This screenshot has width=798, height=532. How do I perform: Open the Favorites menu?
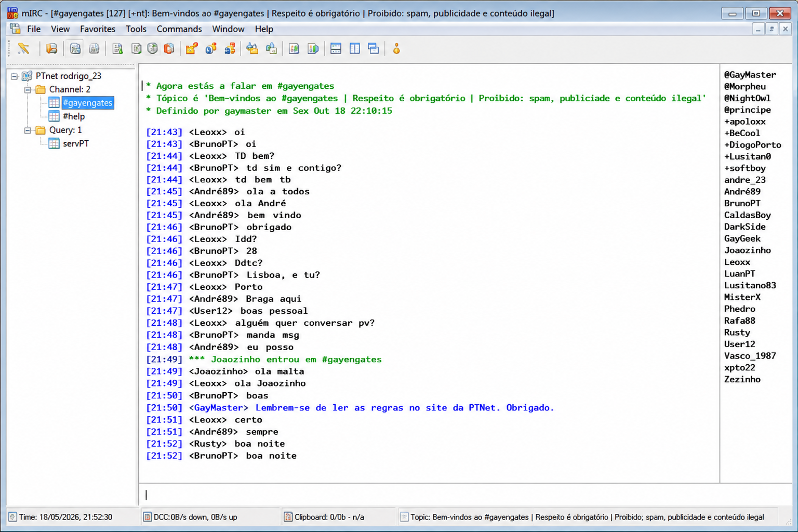pos(98,29)
